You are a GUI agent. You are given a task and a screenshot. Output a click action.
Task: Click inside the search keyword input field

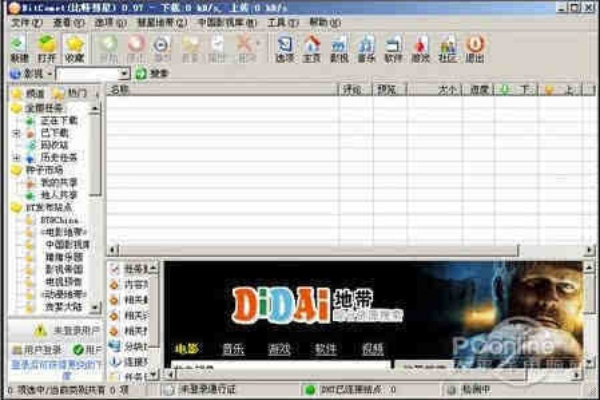[x=88, y=73]
